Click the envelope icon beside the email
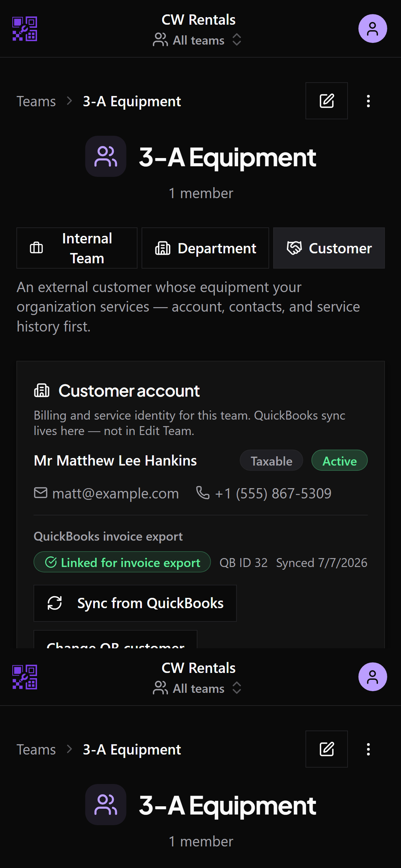Screen dimensions: 401x868 coord(41,493)
